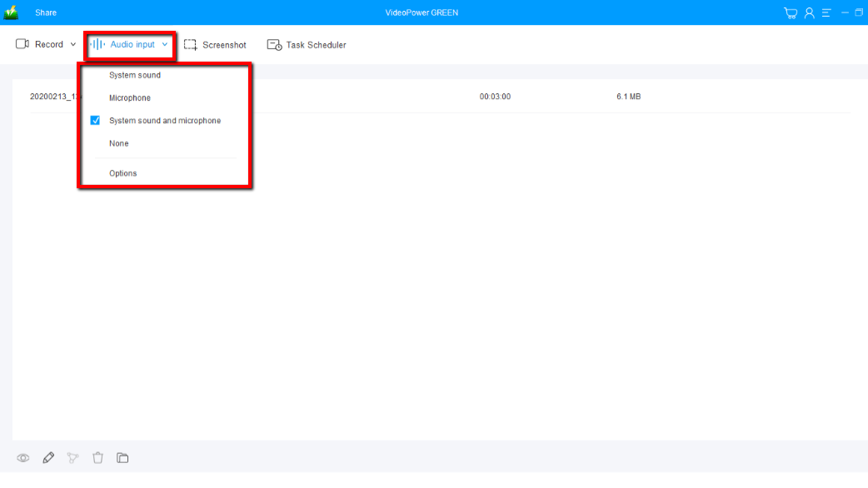Click the eye preview icon at bottom
The image size is (868, 488).
[23, 458]
